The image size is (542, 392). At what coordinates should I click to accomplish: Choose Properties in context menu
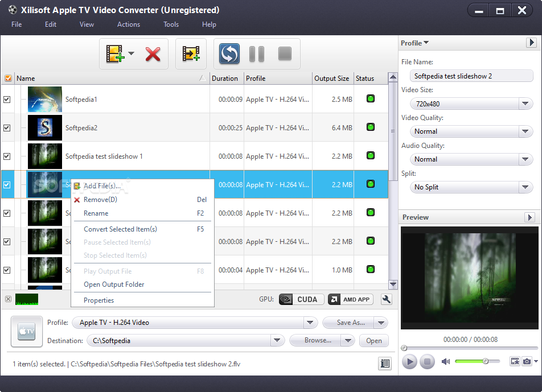(x=142, y=300)
